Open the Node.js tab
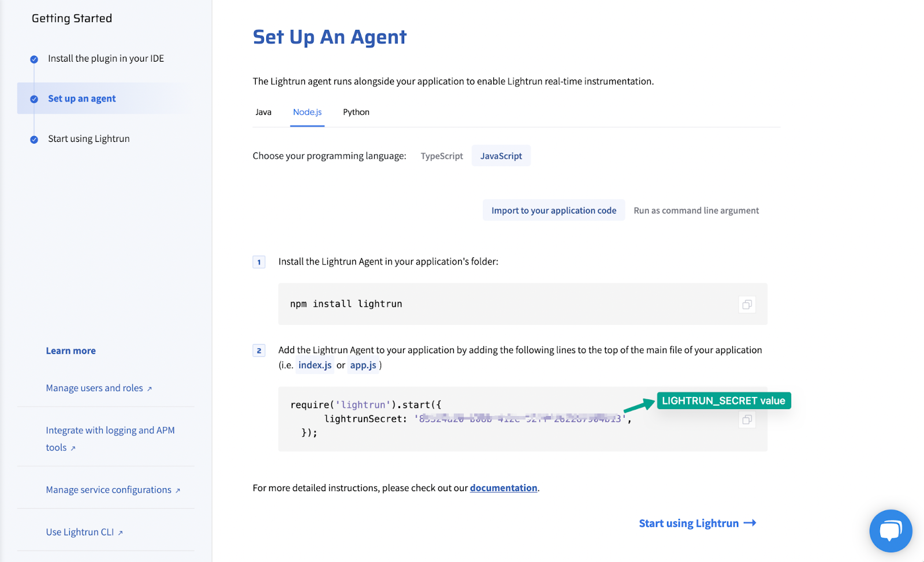Screen dimensions: 924x562 click(x=307, y=112)
